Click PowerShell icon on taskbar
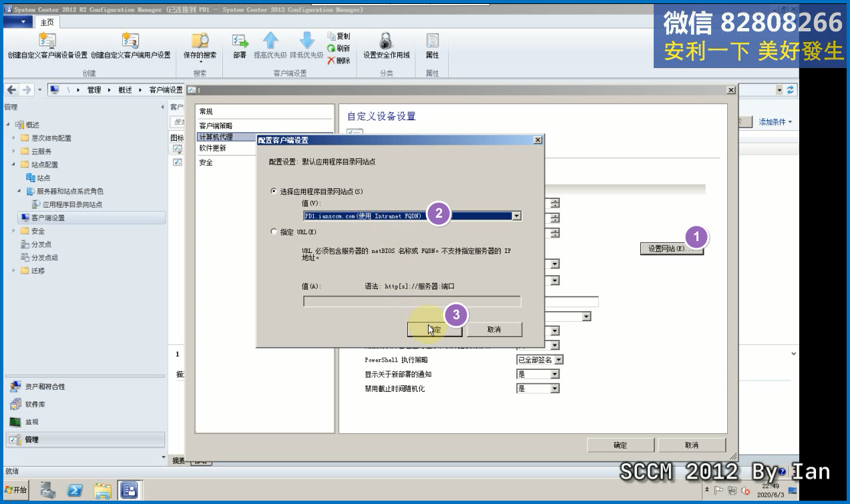Image resolution: width=850 pixels, height=504 pixels. 75,491
